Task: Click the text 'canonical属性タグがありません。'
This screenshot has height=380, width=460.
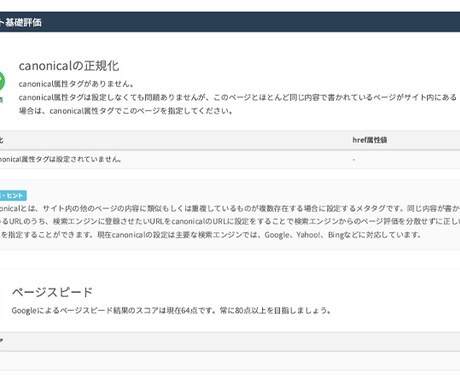Action: (76, 84)
